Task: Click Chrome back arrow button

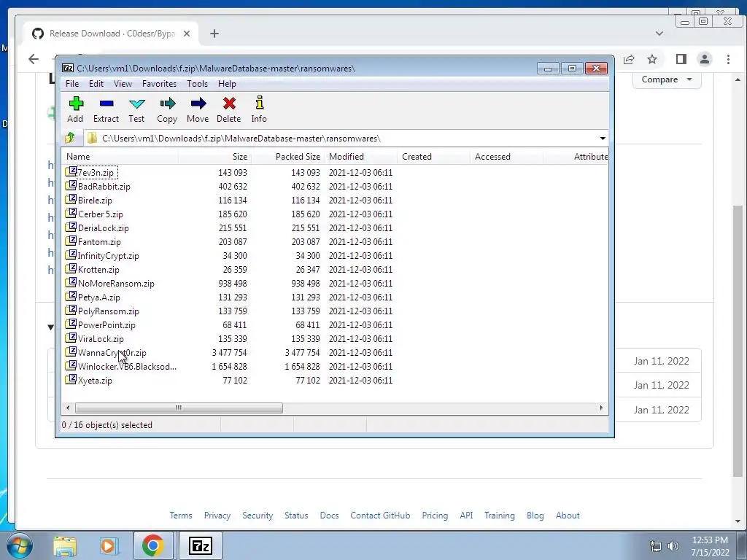Action: 34,59
